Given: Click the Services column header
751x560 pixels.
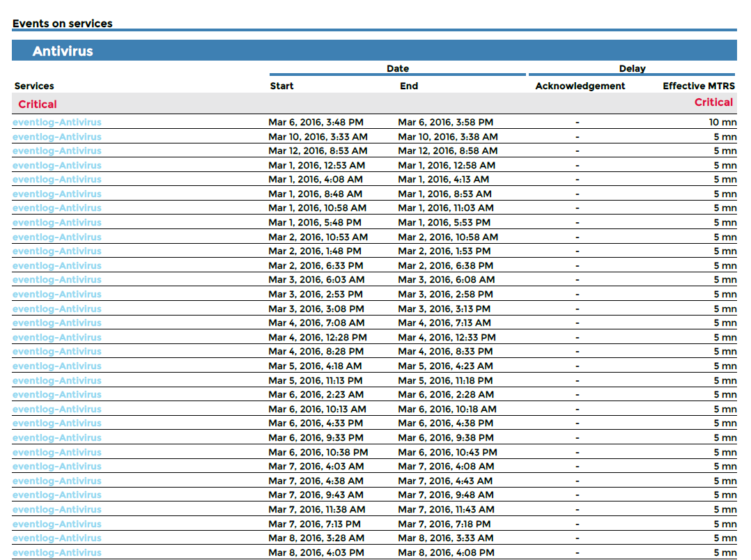Looking at the screenshot, I should tap(34, 86).
